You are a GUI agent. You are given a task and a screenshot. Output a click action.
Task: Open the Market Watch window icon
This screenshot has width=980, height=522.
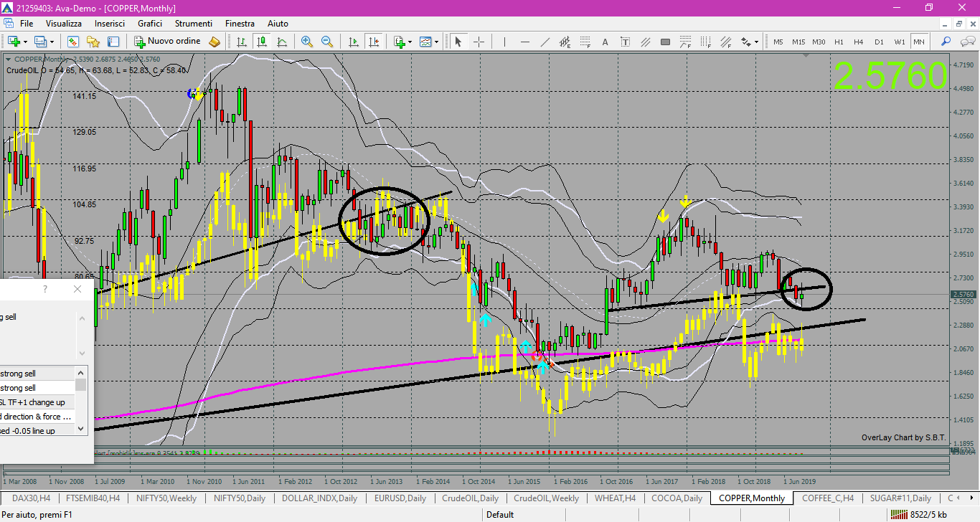(x=73, y=42)
